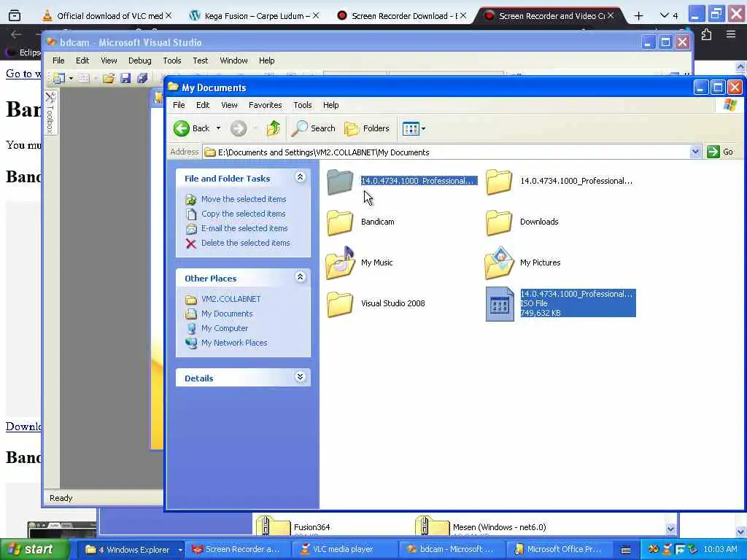The height and width of the screenshot is (560, 747).
Task: Open the Edit menu in My Documents
Action: pyautogui.click(x=203, y=105)
